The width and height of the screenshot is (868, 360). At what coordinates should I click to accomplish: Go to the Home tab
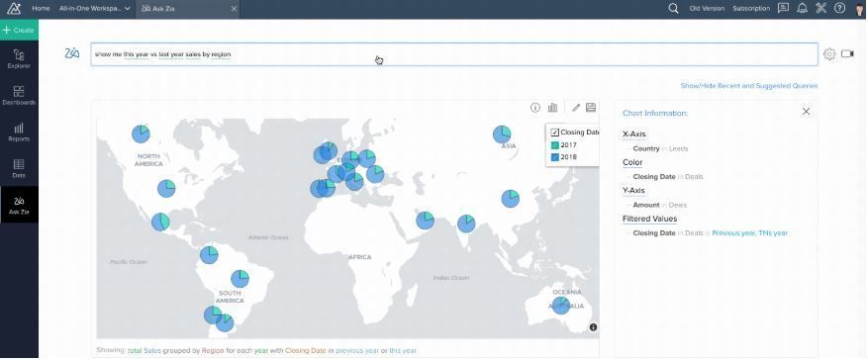(x=41, y=8)
